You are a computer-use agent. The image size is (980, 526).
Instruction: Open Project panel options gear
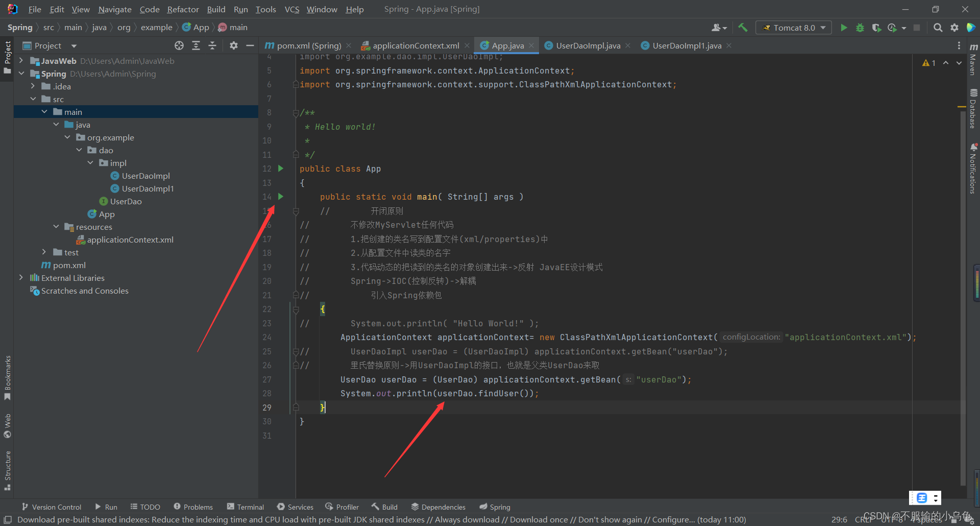point(234,45)
